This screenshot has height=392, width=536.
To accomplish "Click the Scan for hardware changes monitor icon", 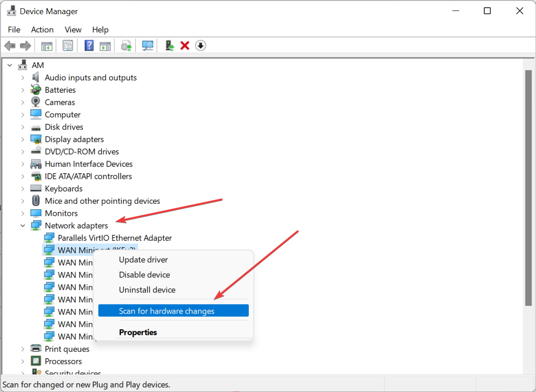I will tap(148, 45).
